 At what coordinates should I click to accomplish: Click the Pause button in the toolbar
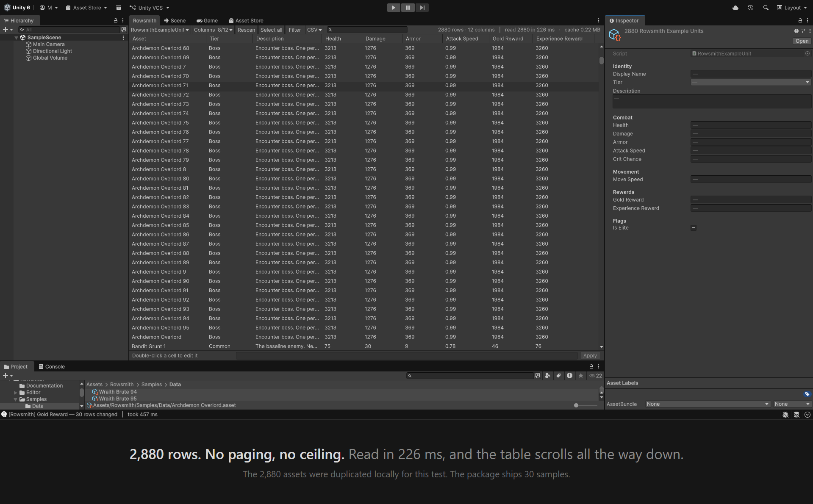(408, 8)
